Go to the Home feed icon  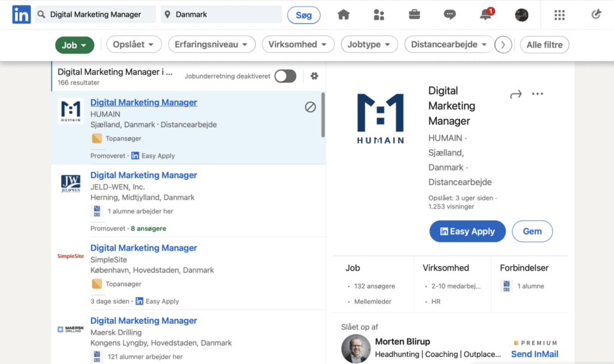point(344,14)
